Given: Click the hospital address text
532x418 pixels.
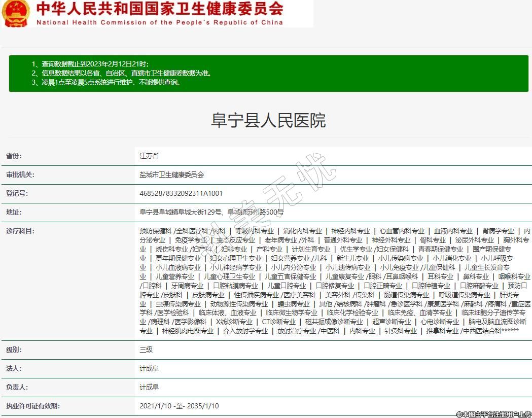Looking at the screenshot, I should point(211,212).
